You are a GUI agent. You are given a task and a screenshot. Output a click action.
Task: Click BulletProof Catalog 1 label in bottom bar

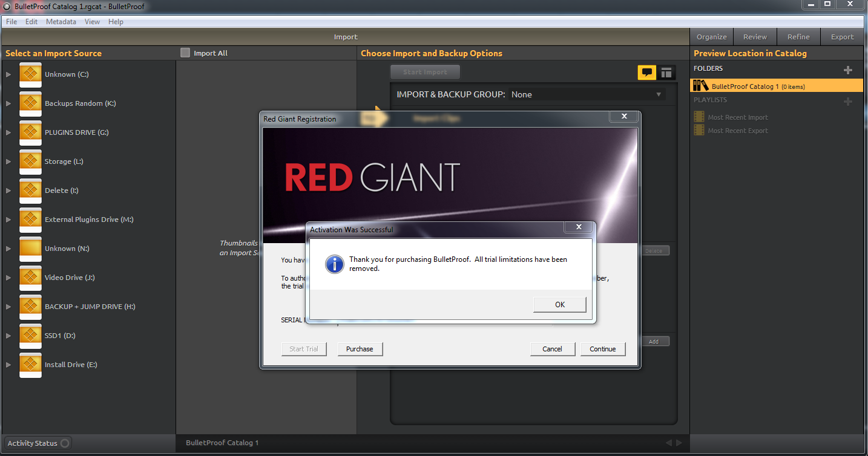222,443
